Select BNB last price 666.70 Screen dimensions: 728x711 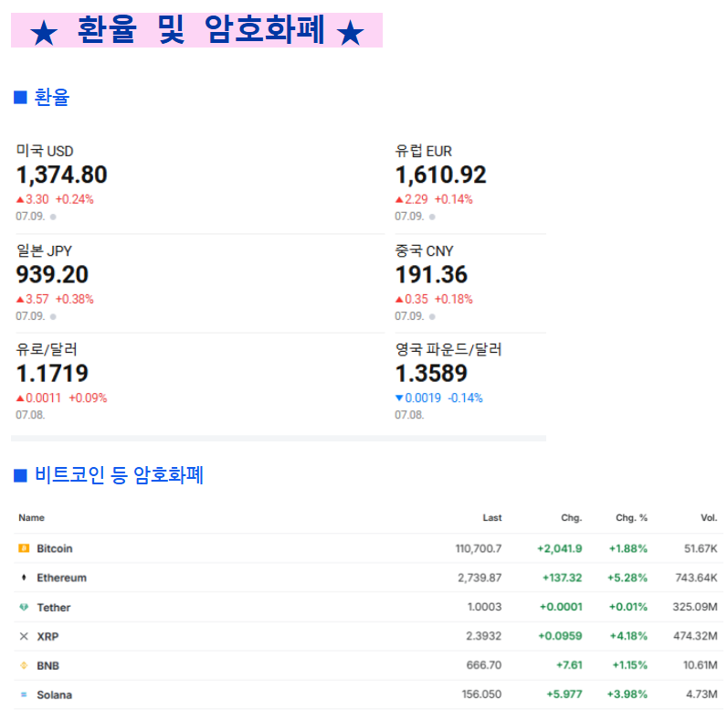click(484, 665)
